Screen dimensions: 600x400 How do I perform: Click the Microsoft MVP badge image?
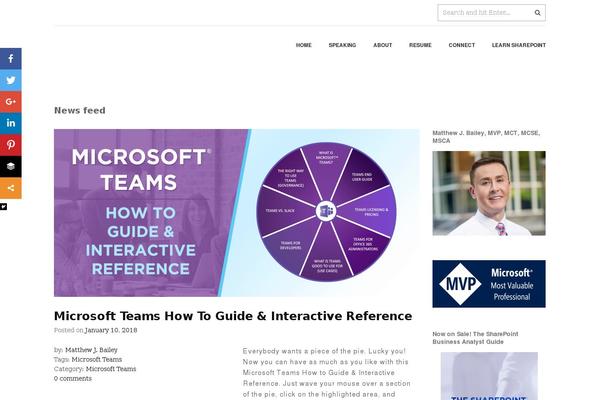click(489, 284)
